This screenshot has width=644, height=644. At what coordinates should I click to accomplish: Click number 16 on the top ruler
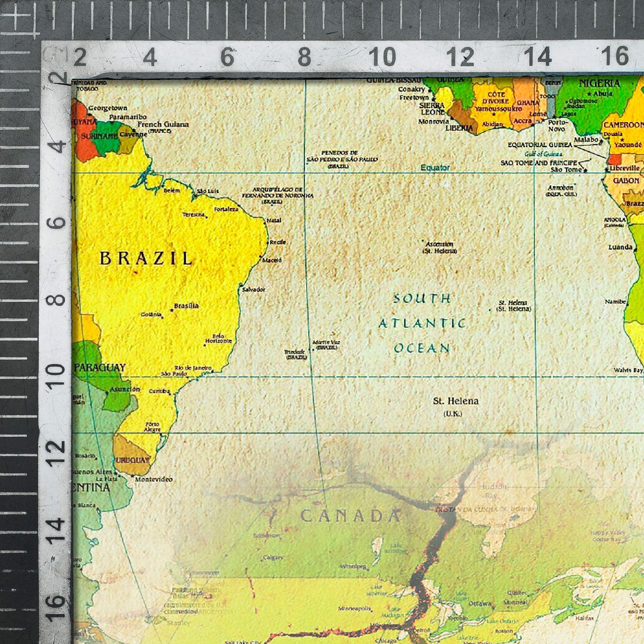point(615,57)
